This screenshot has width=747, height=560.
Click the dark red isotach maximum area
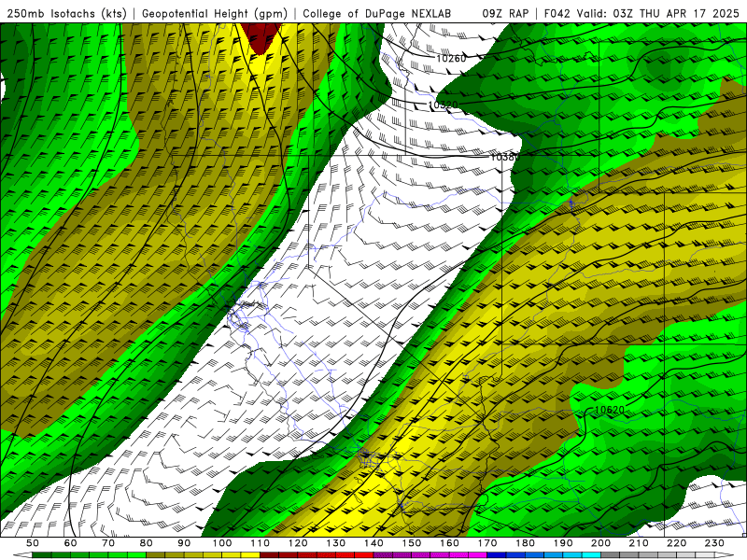click(x=260, y=38)
